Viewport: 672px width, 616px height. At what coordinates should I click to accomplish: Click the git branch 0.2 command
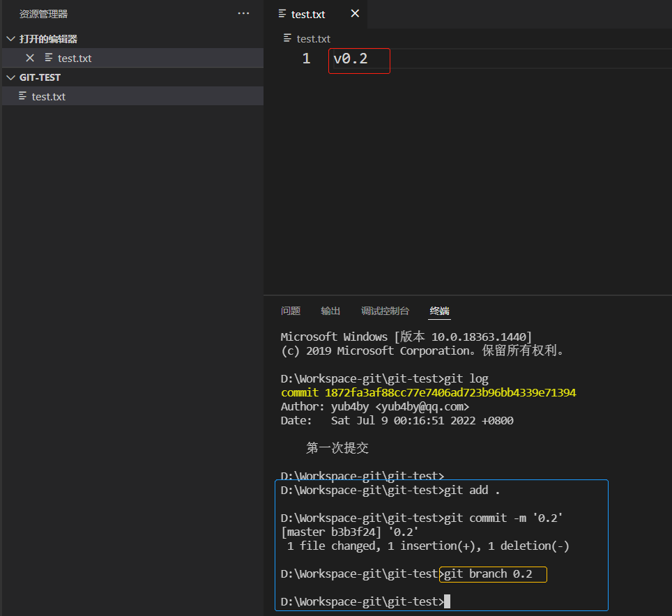(x=488, y=574)
